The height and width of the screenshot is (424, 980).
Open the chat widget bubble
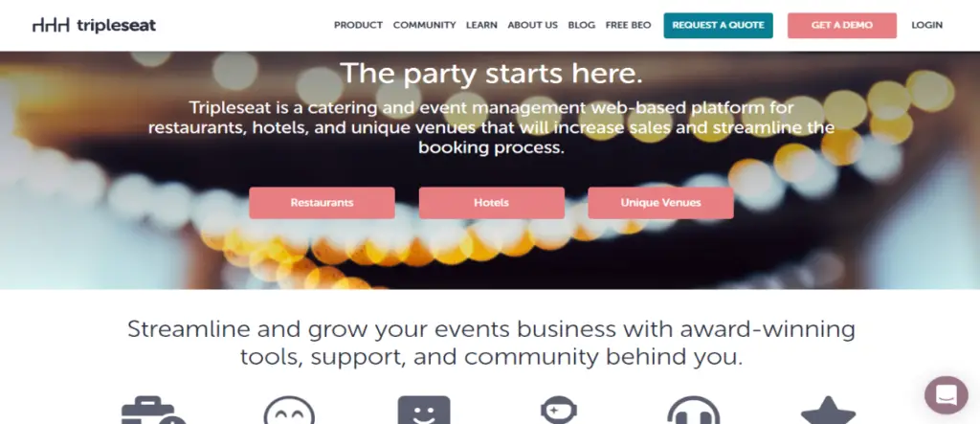(x=946, y=395)
